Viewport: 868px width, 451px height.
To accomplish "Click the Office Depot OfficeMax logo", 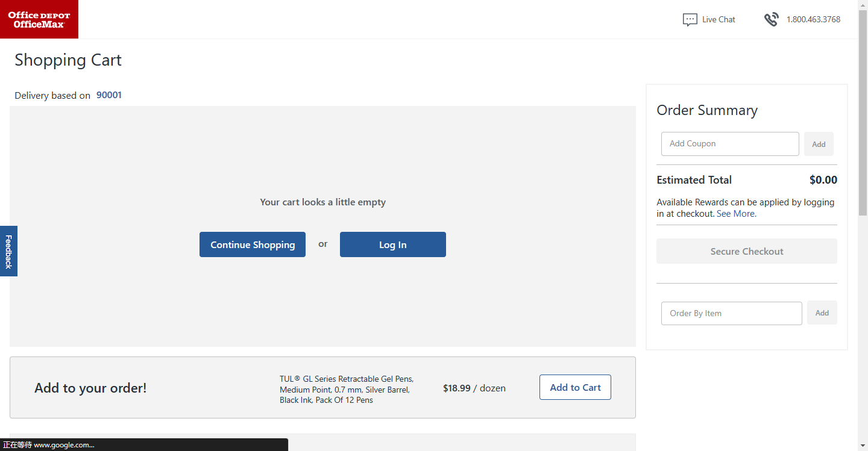I will 39,19.
